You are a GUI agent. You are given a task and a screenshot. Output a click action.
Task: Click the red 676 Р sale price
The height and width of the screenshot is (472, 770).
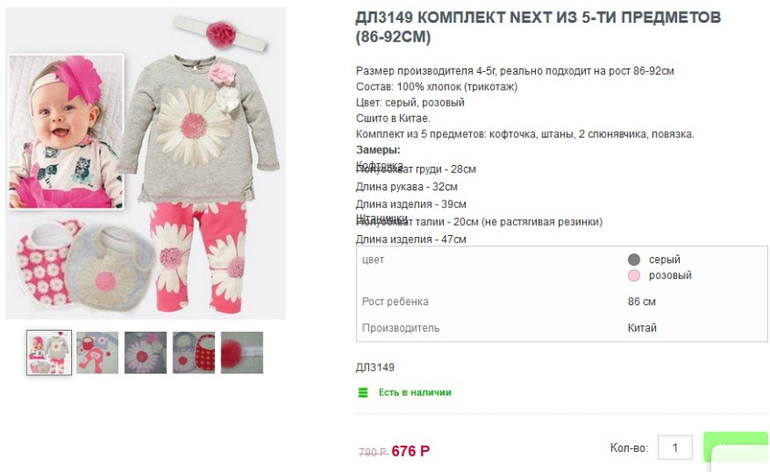[x=411, y=451]
